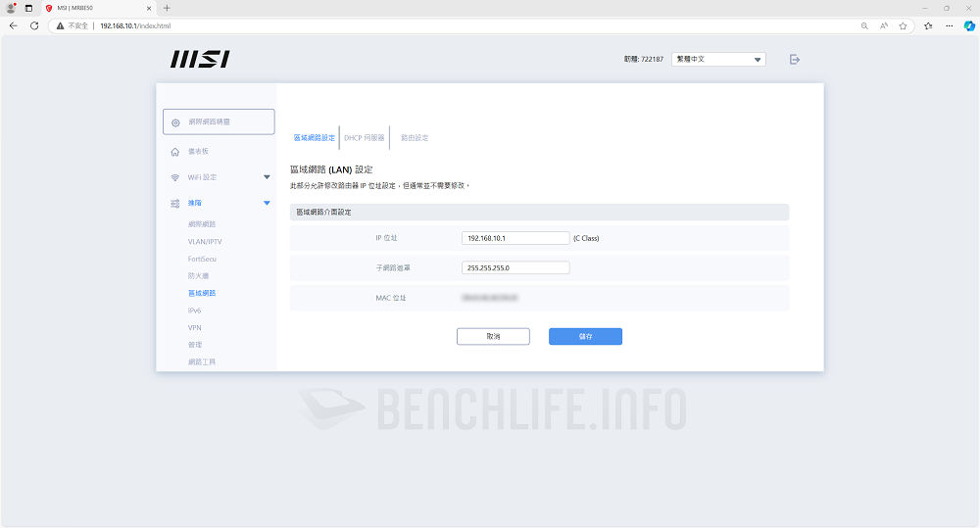Click the advanced settings sliders icon
The height and width of the screenshot is (528, 980).
175,203
